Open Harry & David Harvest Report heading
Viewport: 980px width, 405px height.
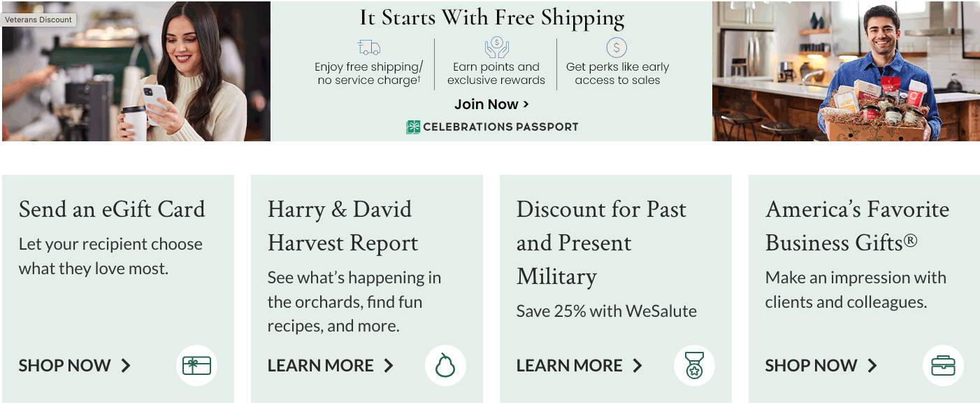[343, 226]
